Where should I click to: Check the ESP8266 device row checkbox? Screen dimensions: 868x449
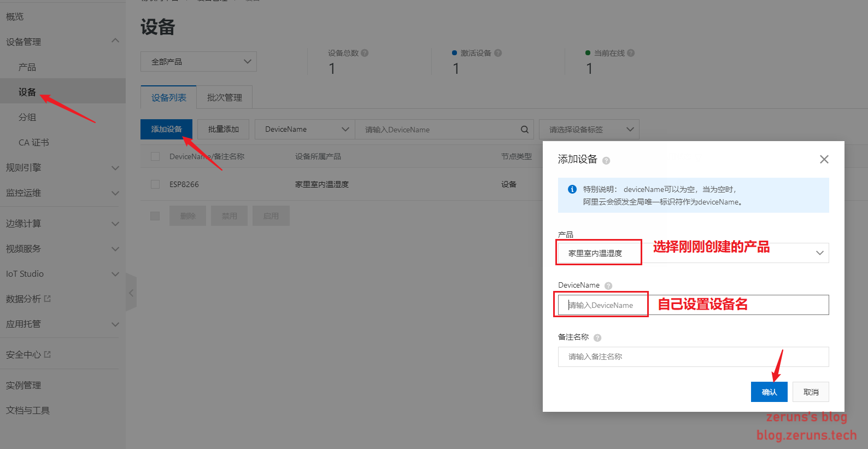click(x=155, y=184)
